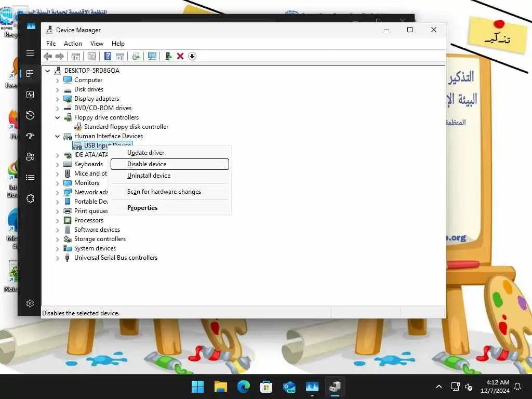Show hidden icons in the system tray
Screen dimensions: 532x399
click(438, 387)
